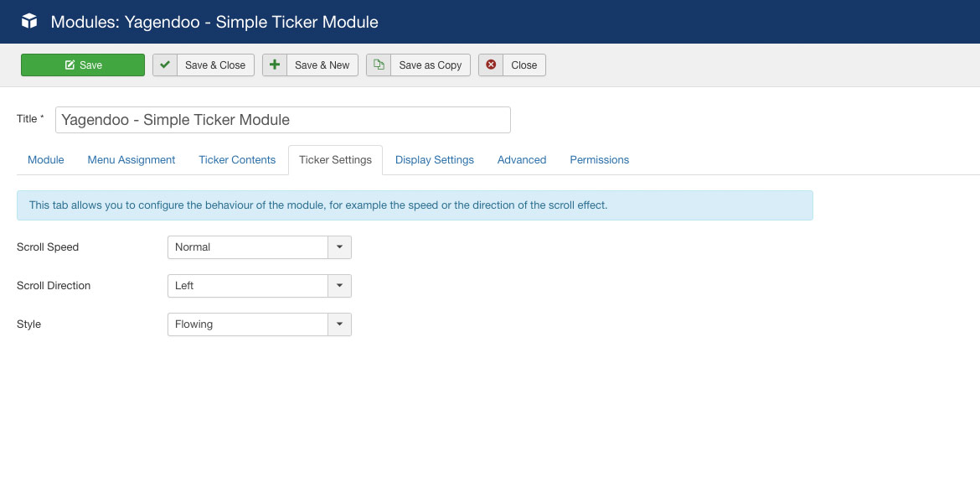Click the Style field label
The height and width of the screenshot is (498, 980).
28,324
